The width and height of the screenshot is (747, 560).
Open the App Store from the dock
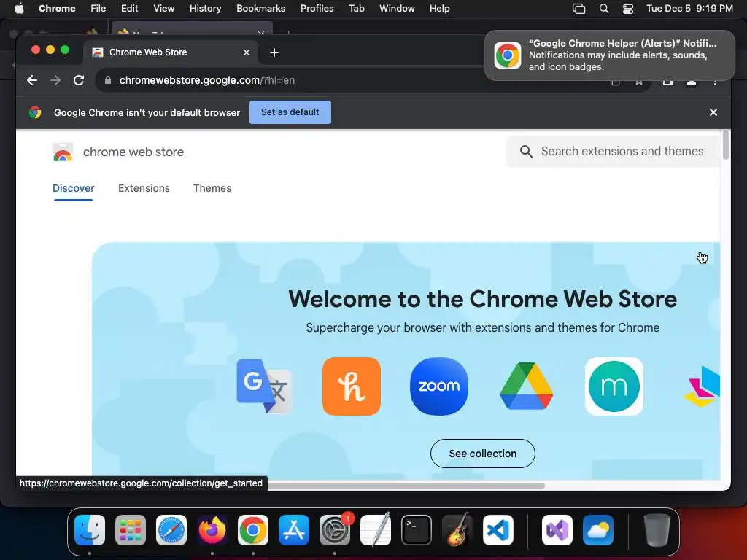tap(294, 530)
